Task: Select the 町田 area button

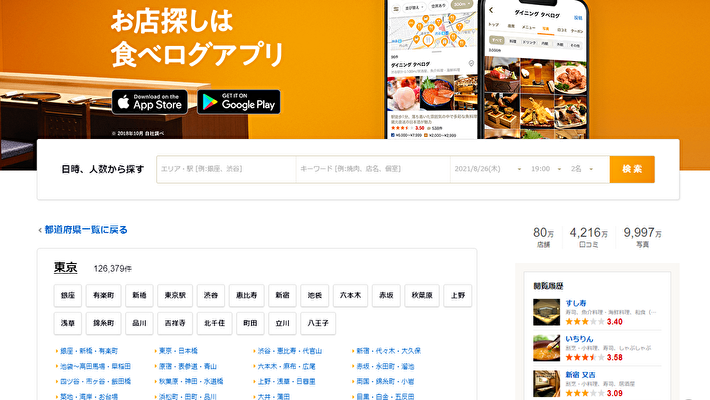Action: click(250, 323)
